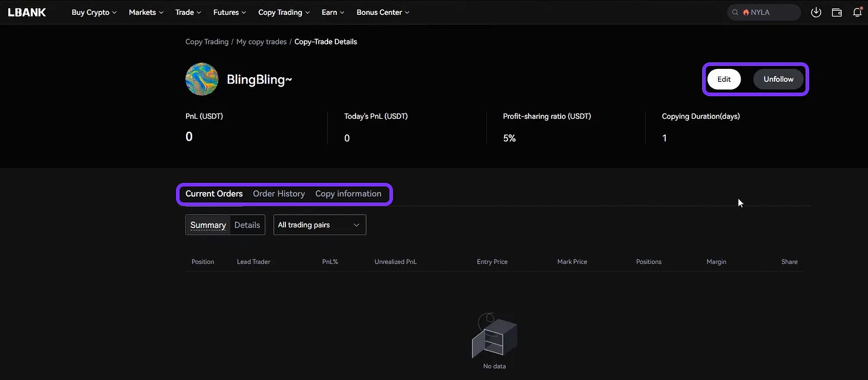Expand the Earn menu
The height and width of the screenshot is (380, 868).
point(333,12)
